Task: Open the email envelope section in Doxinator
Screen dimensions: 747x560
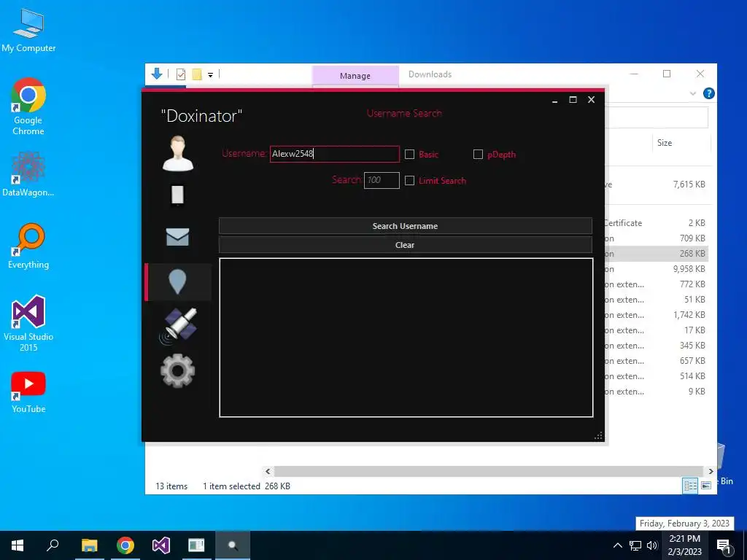Action: tap(177, 237)
